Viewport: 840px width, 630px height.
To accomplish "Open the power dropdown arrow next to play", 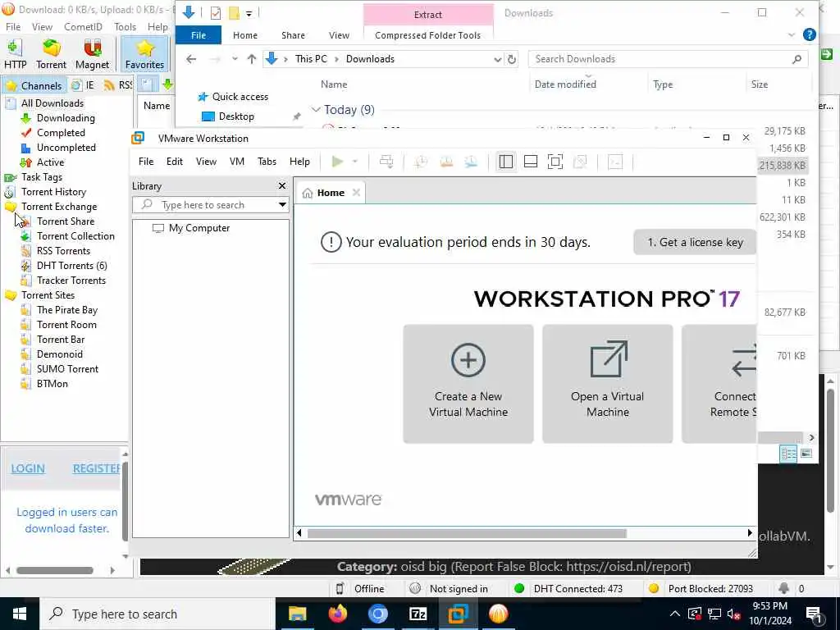I will 354,162.
